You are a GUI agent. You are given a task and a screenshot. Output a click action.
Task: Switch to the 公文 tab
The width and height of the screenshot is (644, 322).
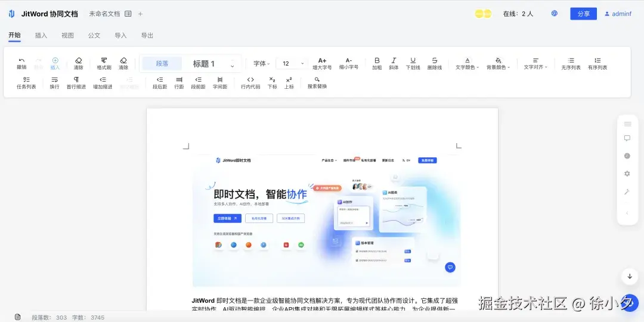[x=94, y=35]
